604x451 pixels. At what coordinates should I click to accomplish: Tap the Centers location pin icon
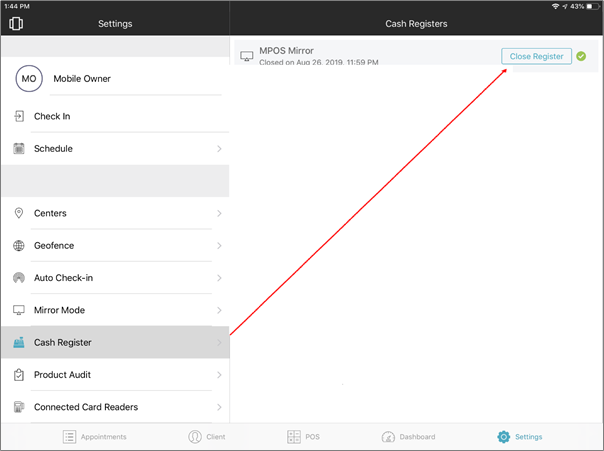[x=18, y=213]
